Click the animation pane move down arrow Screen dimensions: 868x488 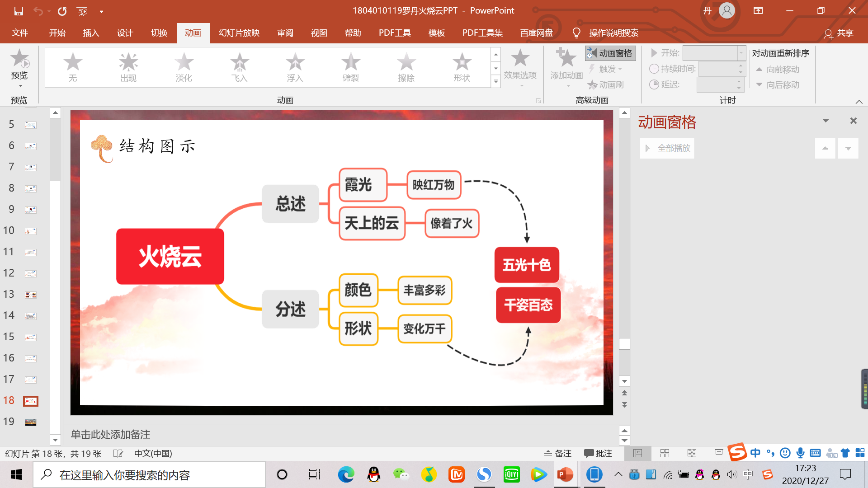coord(848,148)
